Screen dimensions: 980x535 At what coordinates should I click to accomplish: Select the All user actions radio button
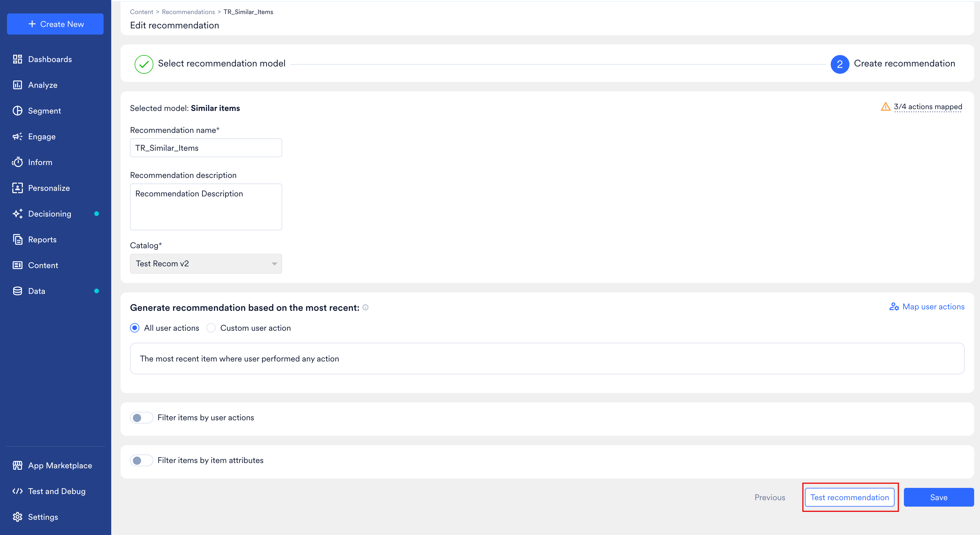click(135, 327)
